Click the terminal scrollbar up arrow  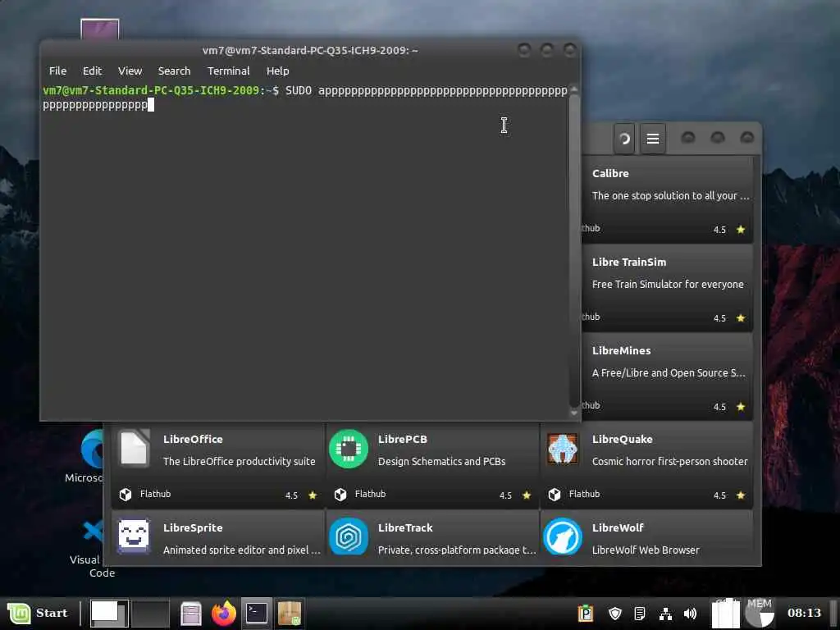pyautogui.click(x=573, y=89)
